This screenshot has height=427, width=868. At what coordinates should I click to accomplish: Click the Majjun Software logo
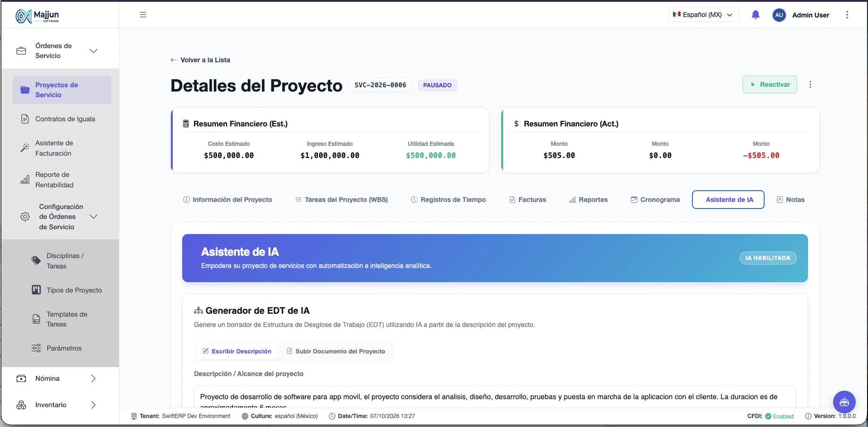[38, 16]
